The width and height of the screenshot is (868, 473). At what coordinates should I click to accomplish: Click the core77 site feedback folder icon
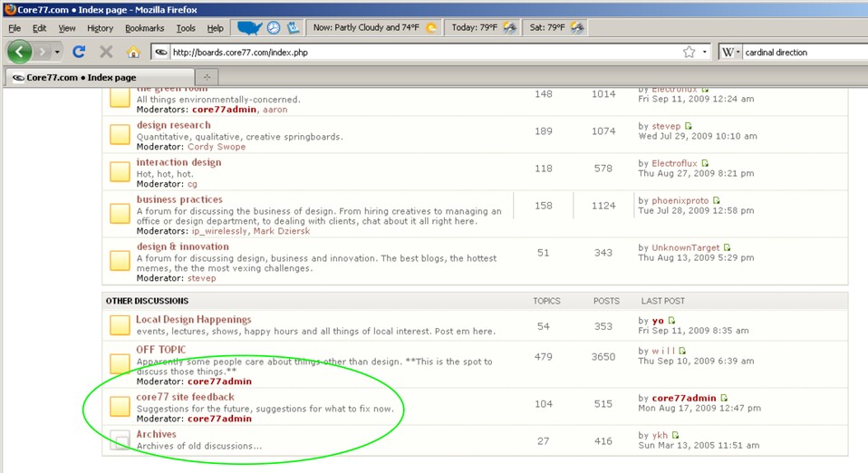(120, 406)
